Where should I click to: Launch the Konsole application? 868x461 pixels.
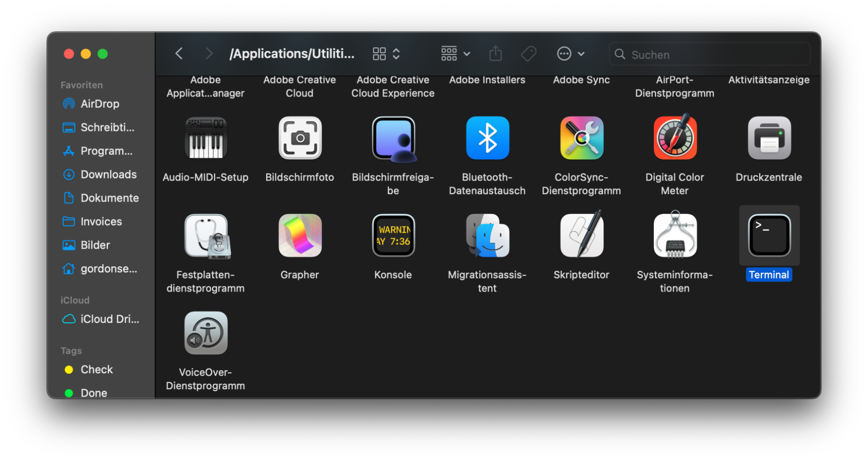click(393, 236)
